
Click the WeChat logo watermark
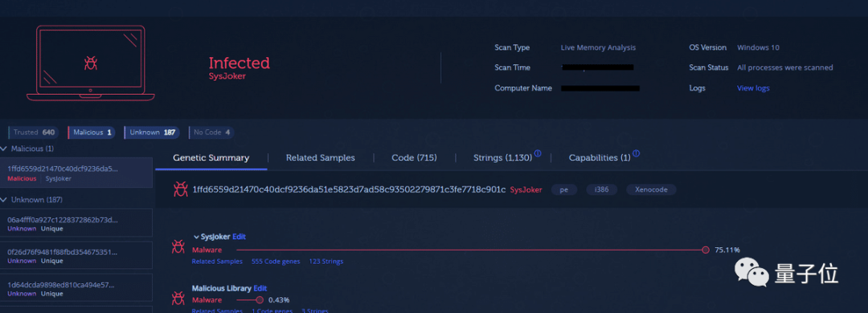pos(751,271)
